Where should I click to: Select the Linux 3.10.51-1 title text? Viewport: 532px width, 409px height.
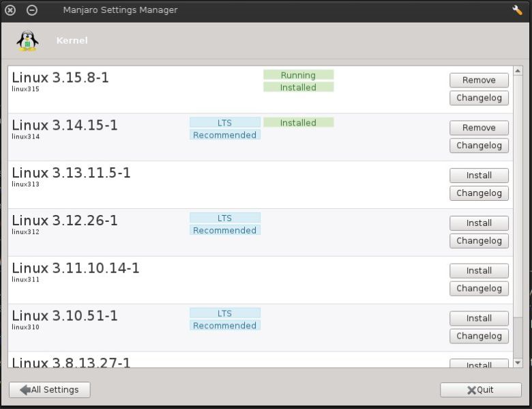coord(65,316)
